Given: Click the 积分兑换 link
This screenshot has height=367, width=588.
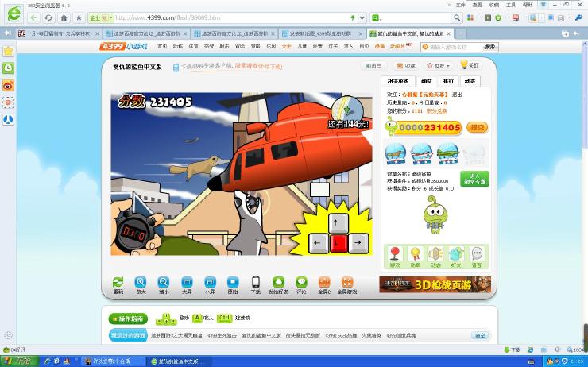Looking at the screenshot, I should tap(437, 111).
